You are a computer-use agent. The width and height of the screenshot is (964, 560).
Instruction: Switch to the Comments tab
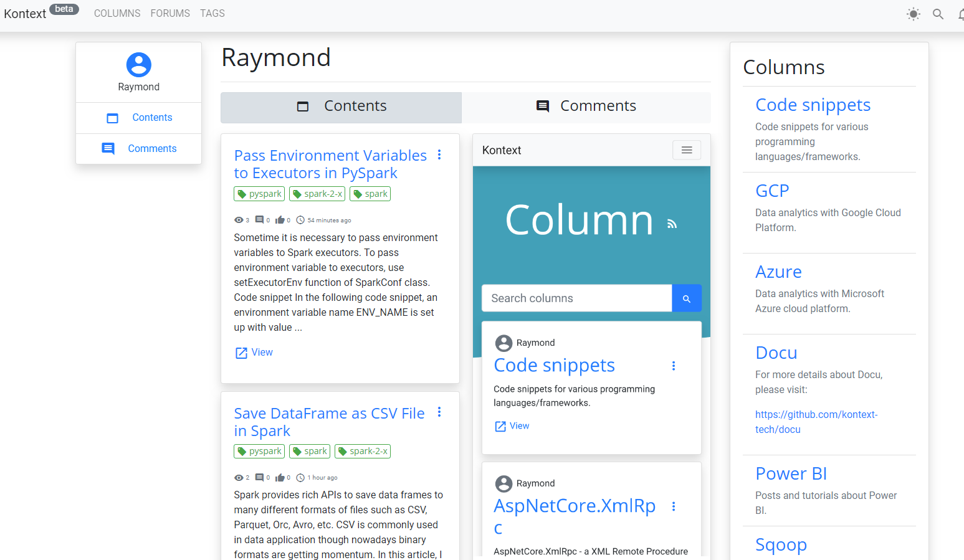coord(586,108)
